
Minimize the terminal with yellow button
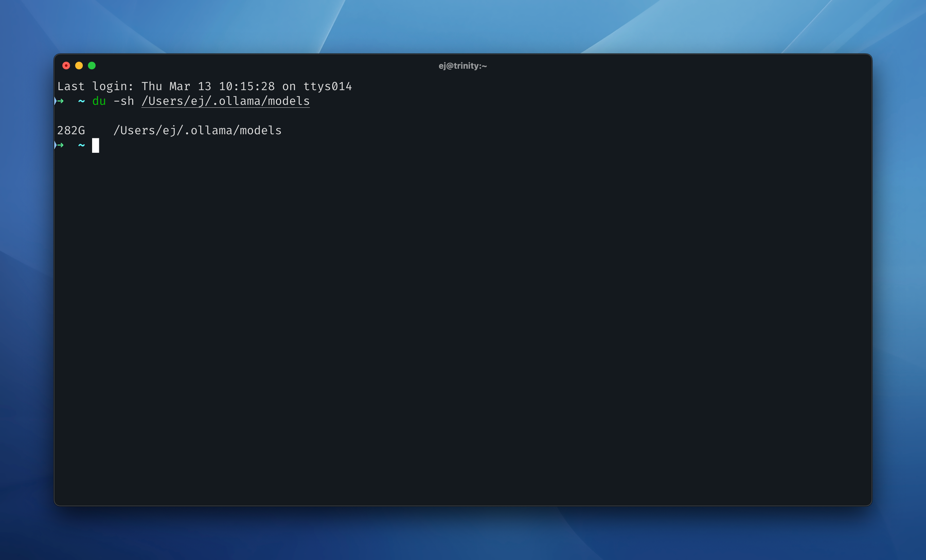click(x=79, y=65)
